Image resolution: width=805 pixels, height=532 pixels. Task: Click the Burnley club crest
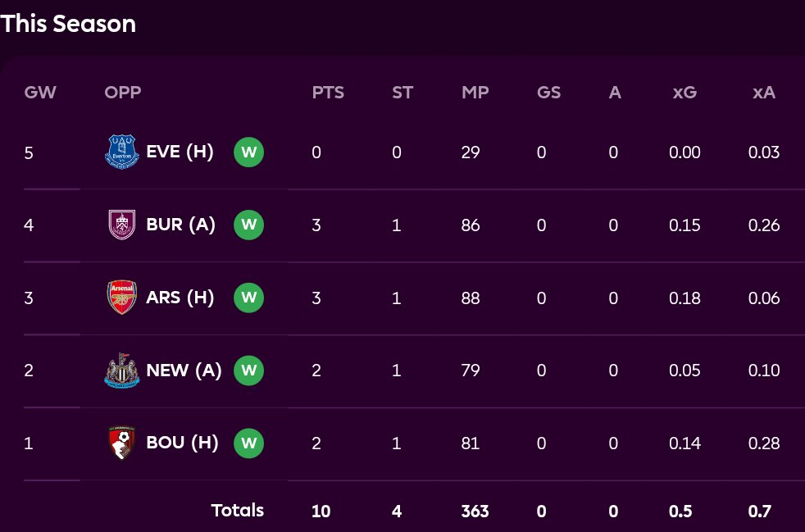coord(122,225)
